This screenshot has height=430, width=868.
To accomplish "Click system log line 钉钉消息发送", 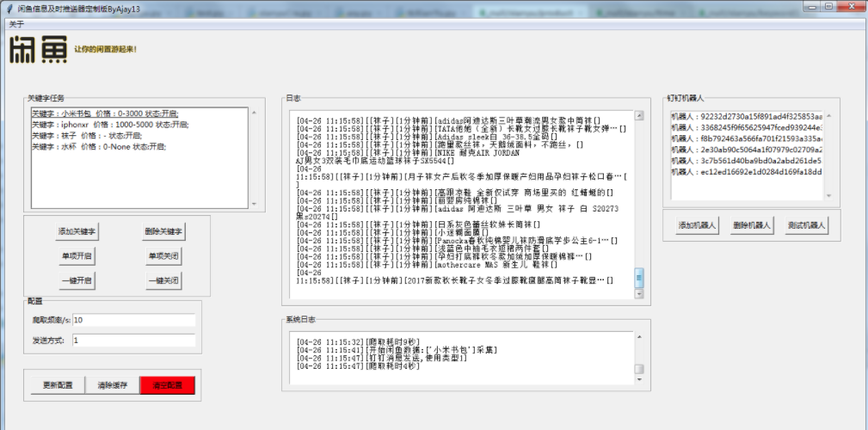I will [382, 358].
